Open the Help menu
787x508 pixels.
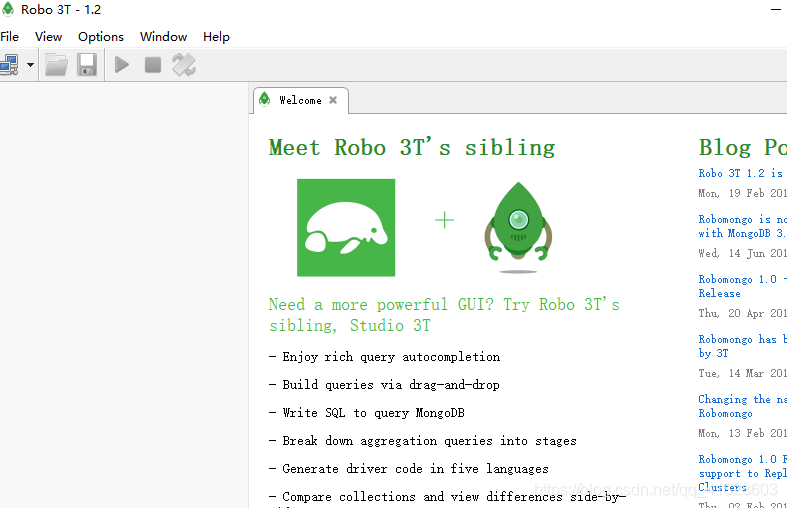(x=216, y=37)
